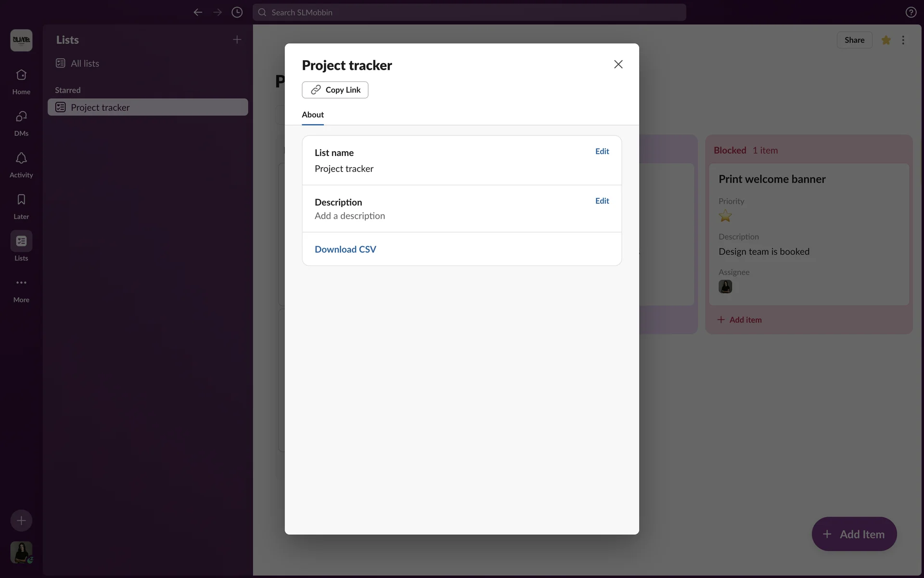The image size is (924, 578).
Task: Toggle the star on Project tracker
Action: point(886,40)
